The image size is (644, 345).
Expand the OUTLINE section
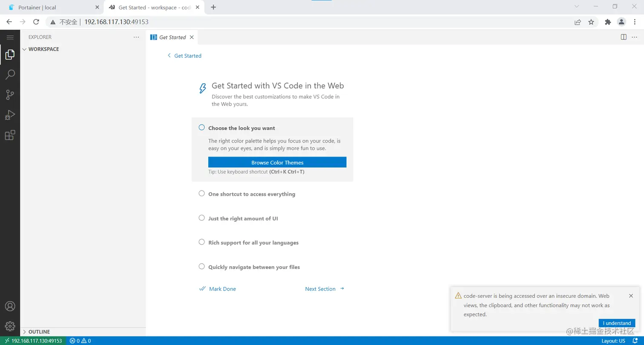tap(83, 332)
